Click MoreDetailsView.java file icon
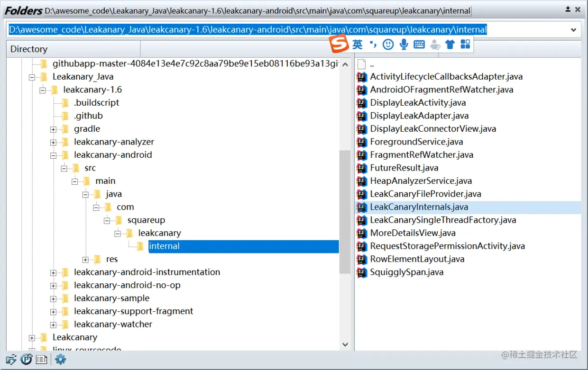 [x=362, y=233]
